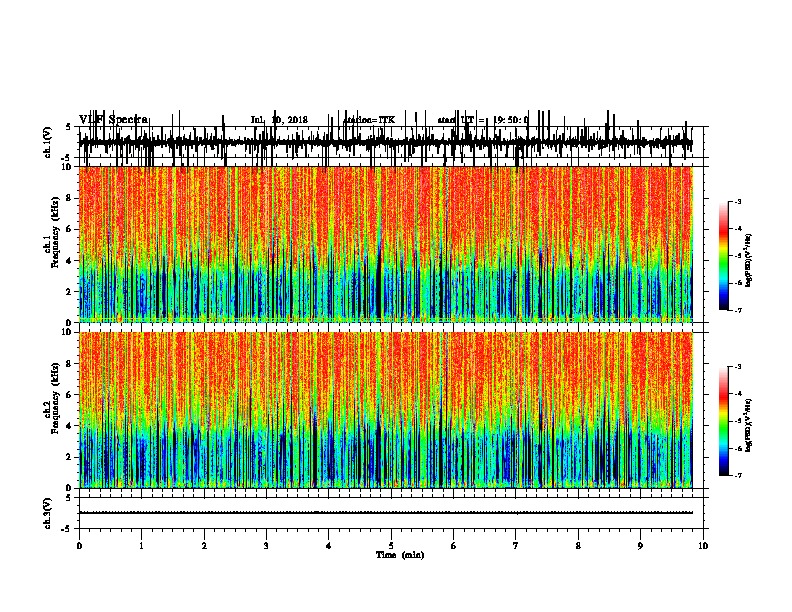792x612 pixels.
Task: Click time axis tick label "6"
Action: point(454,546)
